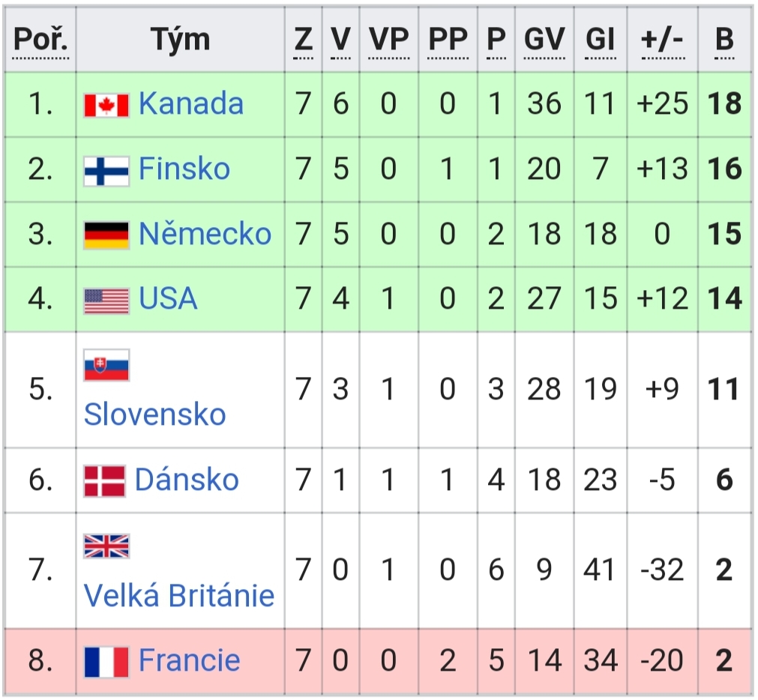758x700 pixels.
Task: Open the Slovensko team link
Action: (154, 414)
